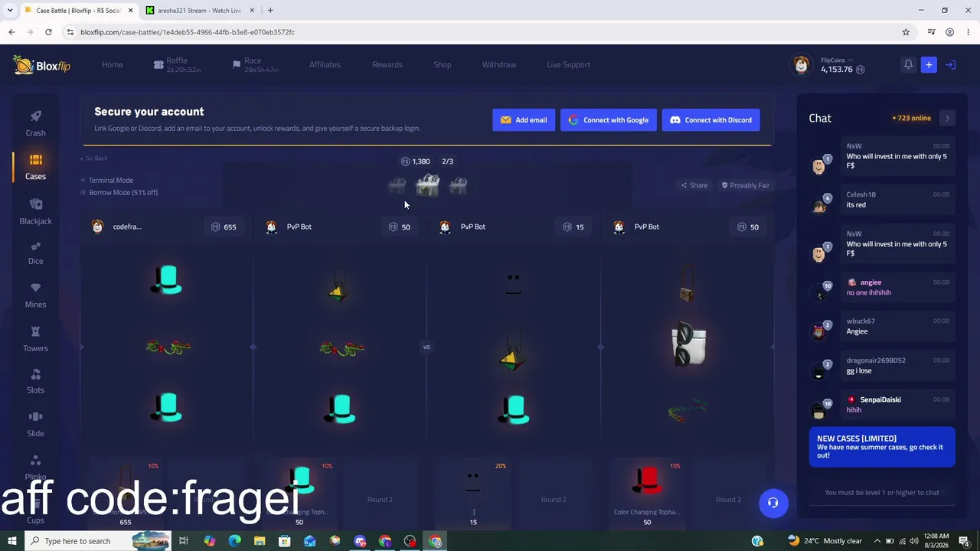The height and width of the screenshot is (551, 980).
Task: Open a new browser tab
Action: (x=270, y=11)
